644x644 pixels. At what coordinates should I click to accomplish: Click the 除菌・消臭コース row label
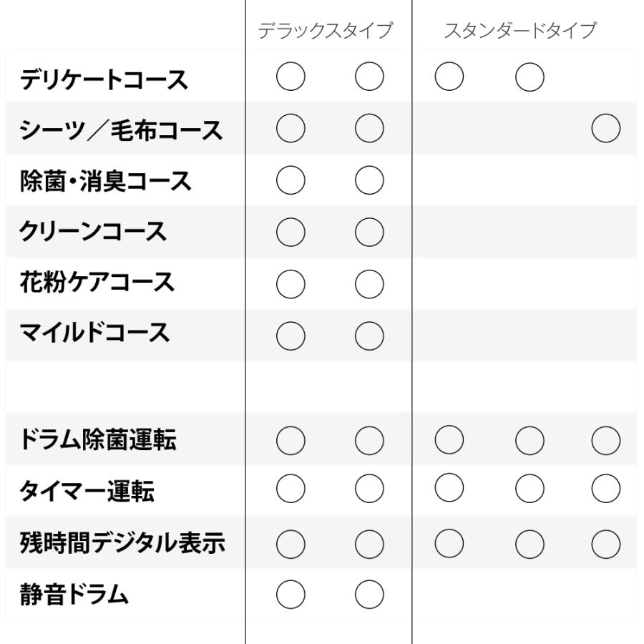point(105,182)
